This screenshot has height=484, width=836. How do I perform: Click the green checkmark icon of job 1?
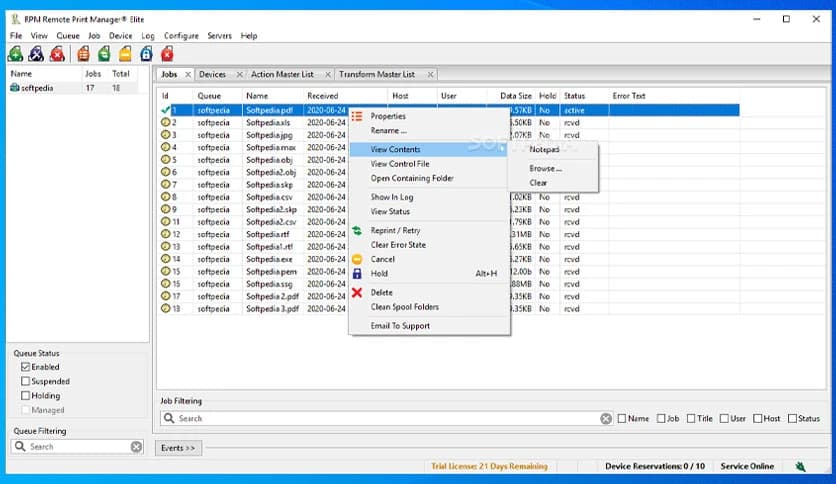(166, 110)
